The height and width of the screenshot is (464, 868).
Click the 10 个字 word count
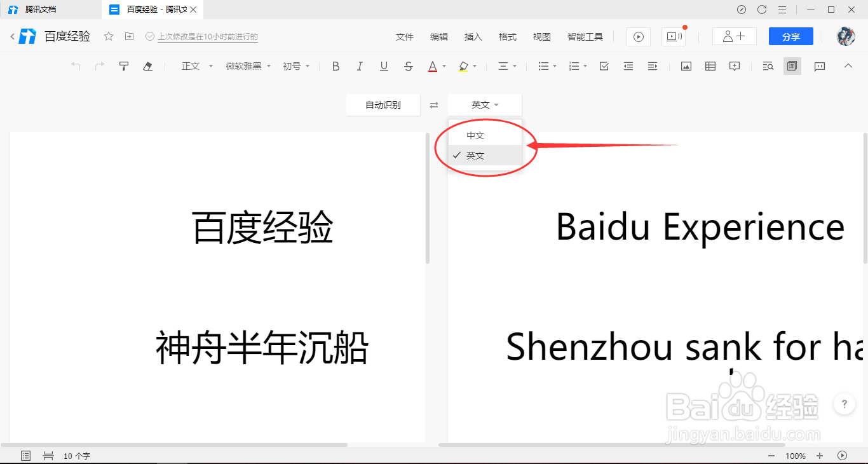[x=77, y=456]
